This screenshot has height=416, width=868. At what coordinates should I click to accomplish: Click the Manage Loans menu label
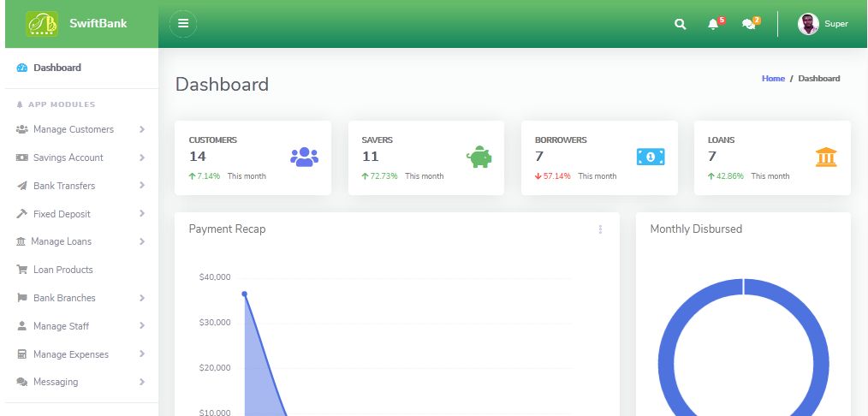61,241
